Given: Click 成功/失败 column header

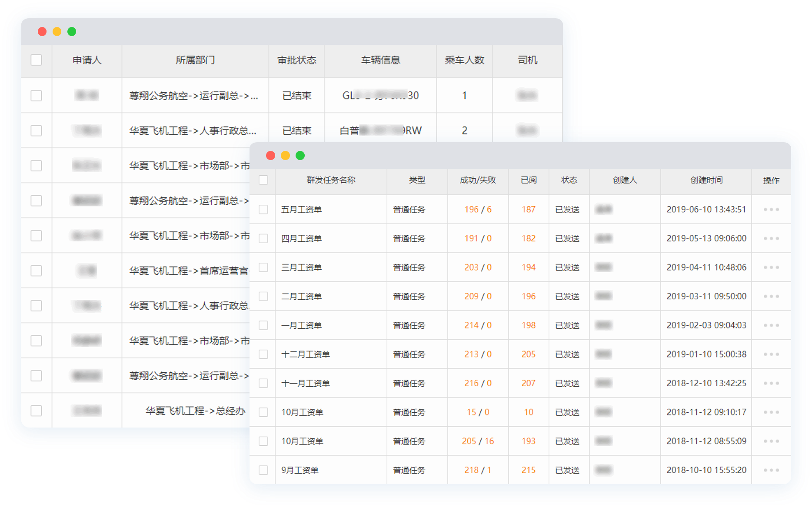Looking at the screenshot, I should [x=478, y=180].
